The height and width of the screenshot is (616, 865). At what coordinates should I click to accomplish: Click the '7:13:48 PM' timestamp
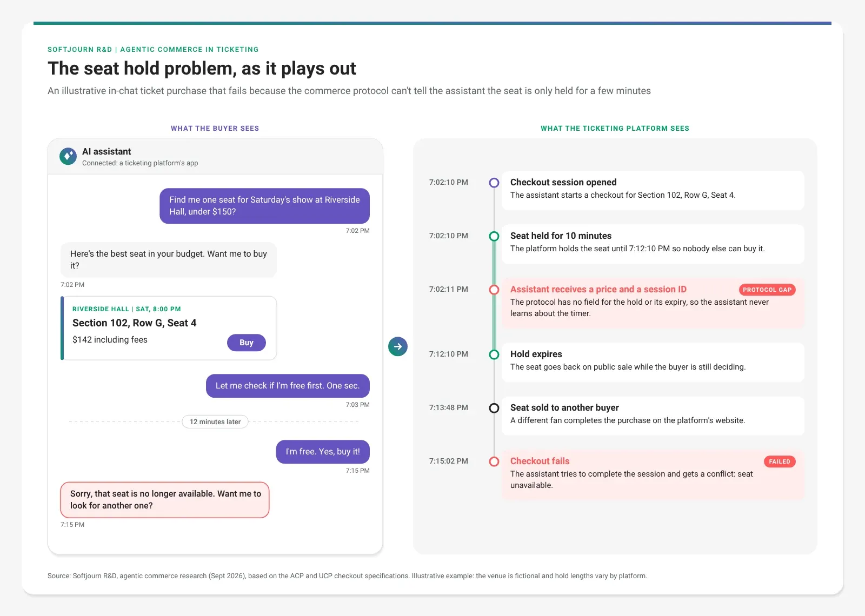coord(449,408)
